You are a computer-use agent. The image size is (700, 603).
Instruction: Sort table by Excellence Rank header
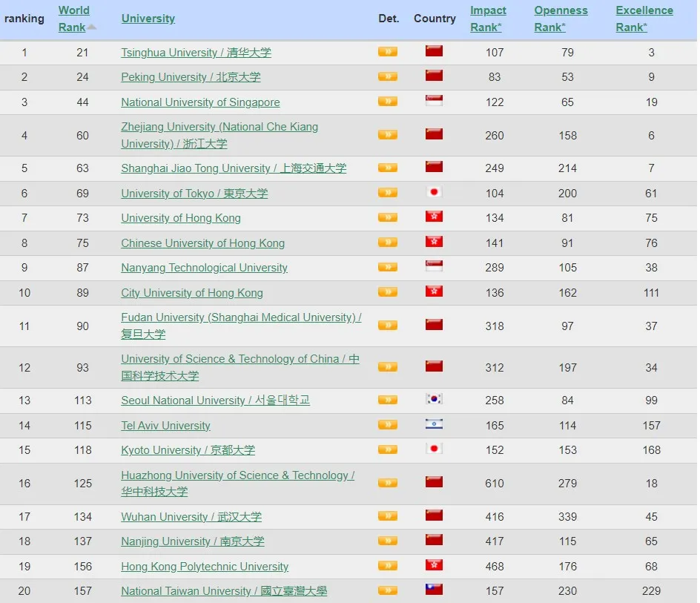tap(644, 19)
